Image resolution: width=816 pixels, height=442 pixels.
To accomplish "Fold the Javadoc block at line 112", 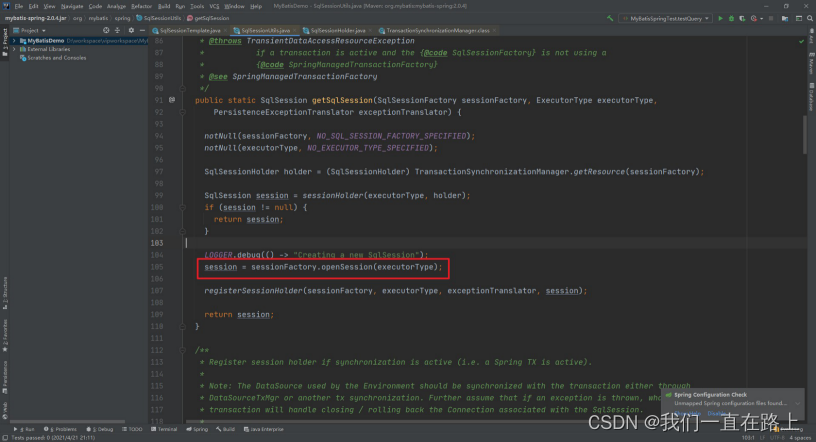I will pos(183,350).
